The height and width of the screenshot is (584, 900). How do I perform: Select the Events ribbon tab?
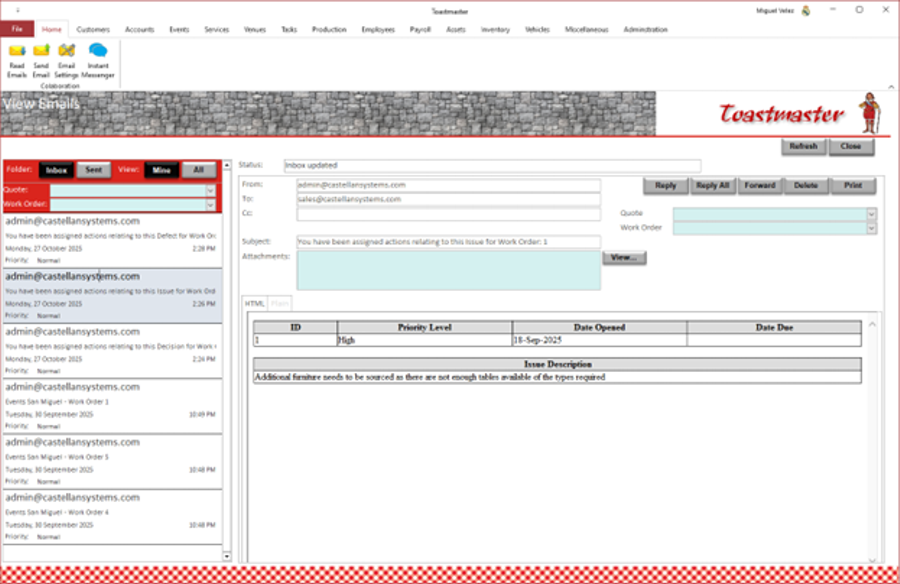point(179,29)
